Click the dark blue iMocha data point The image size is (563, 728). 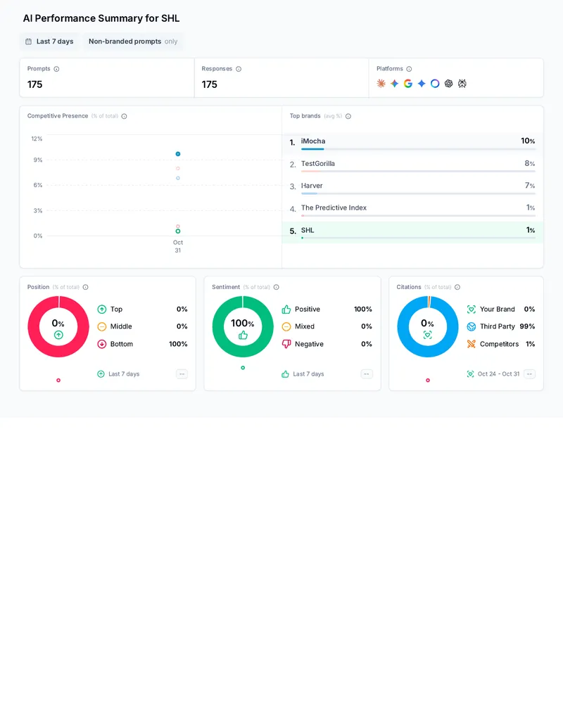pyautogui.click(x=178, y=153)
